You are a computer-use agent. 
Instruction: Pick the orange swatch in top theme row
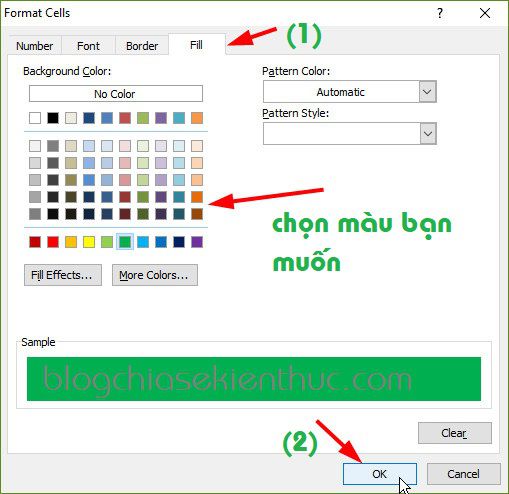pos(197,118)
